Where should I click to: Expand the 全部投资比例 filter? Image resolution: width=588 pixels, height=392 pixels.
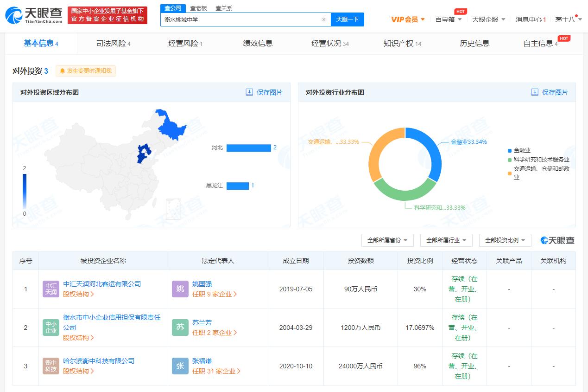505,240
